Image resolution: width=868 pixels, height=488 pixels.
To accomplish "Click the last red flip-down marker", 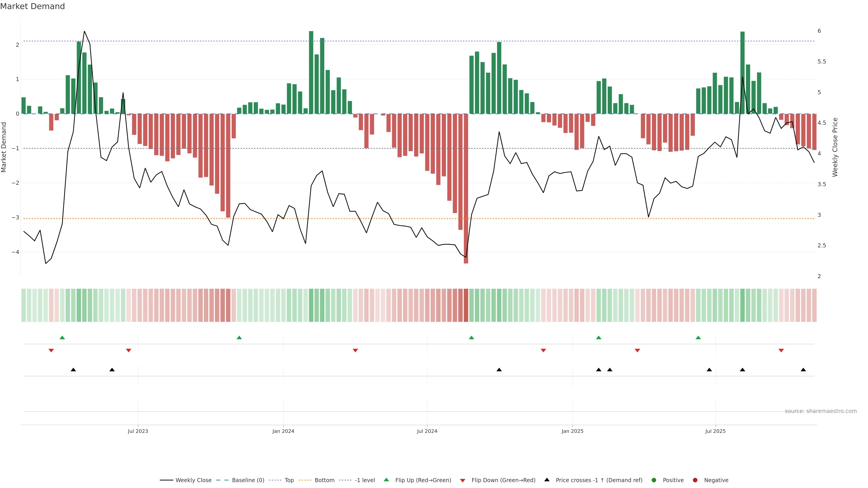I will [781, 351].
